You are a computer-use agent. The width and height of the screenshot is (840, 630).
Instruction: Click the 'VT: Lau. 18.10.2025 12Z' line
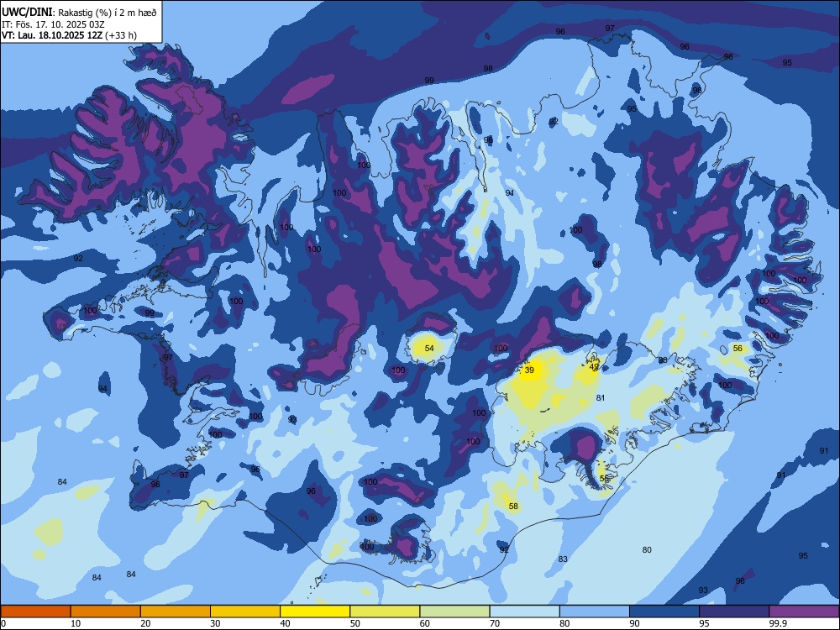tap(52, 35)
